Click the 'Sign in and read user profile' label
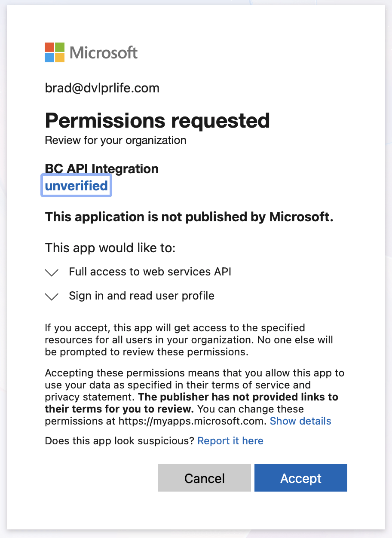The width and height of the screenshot is (392, 538). click(141, 296)
